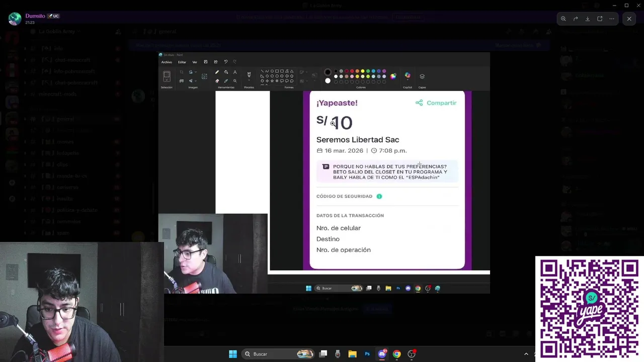Click the 'Nro. de celular' label
Screen dimensions: 644x362
tap(339, 228)
